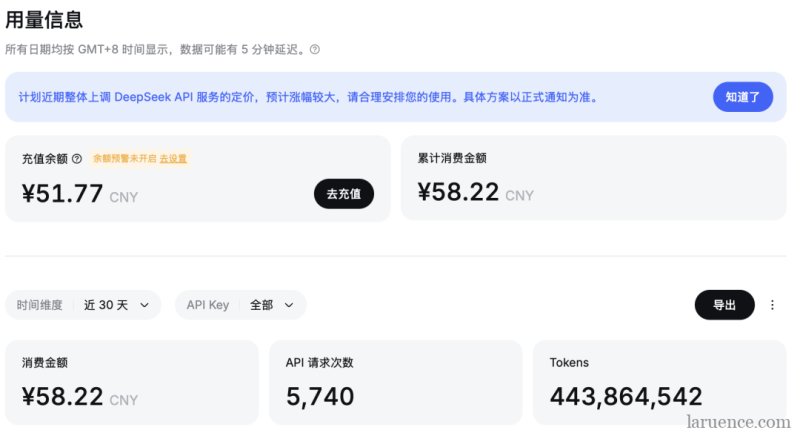The height and width of the screenshot is (436, 800).
Task: Open the 去设置 balance alert link
Action: click(173, 159)
